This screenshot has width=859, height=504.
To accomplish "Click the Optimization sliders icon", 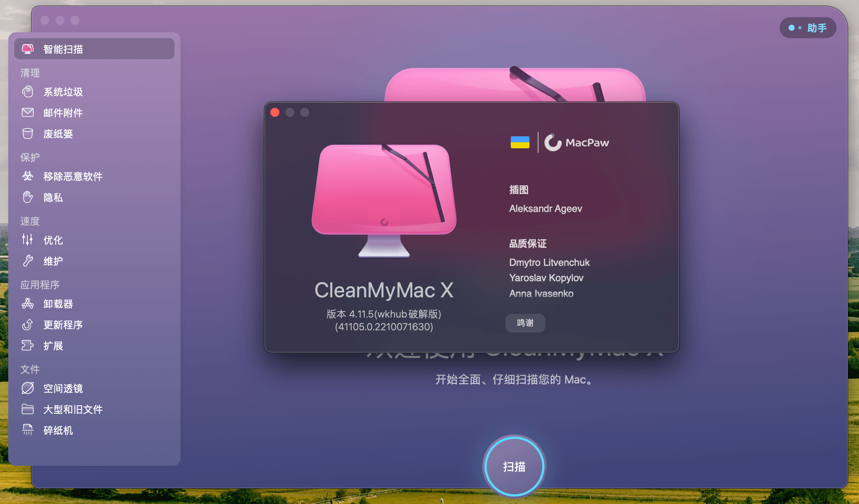I will click(28, 240).
